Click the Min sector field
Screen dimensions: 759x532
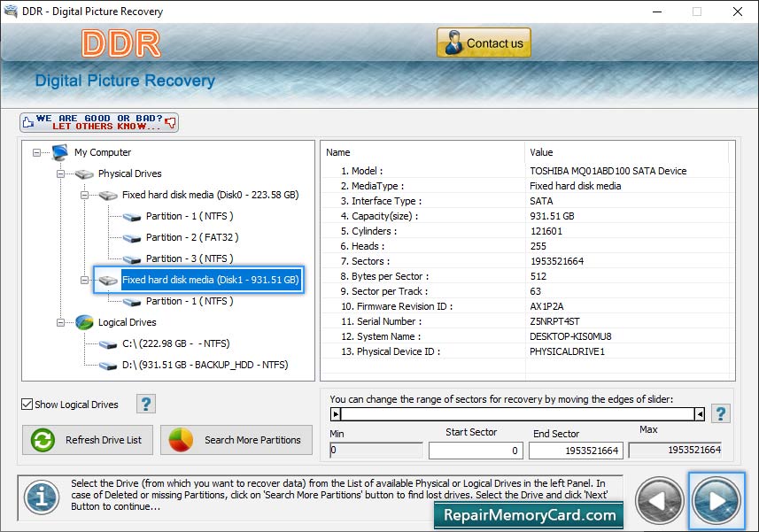pos(376,451)
